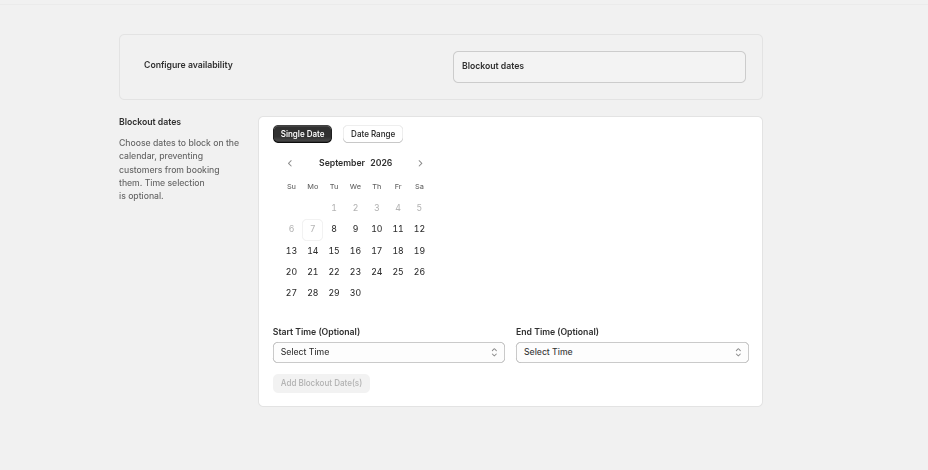
Task: Click grayed-out September 6
Action: click(291, 229)
